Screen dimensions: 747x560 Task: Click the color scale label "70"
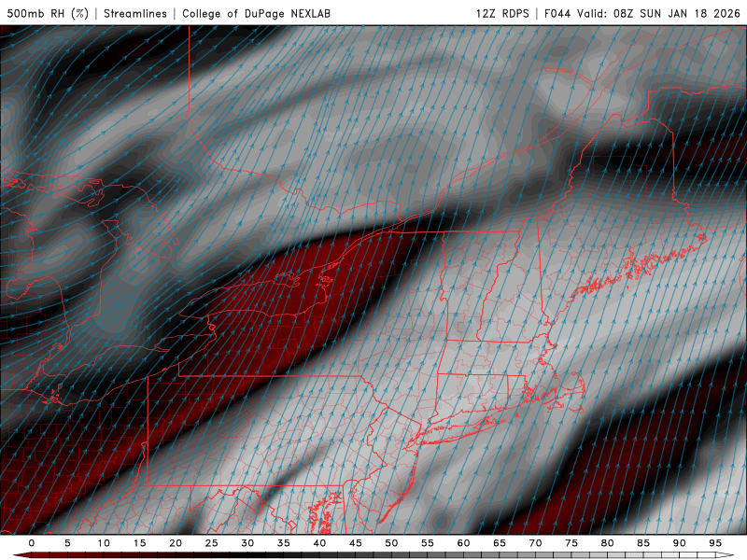click(x=535, y=543)
